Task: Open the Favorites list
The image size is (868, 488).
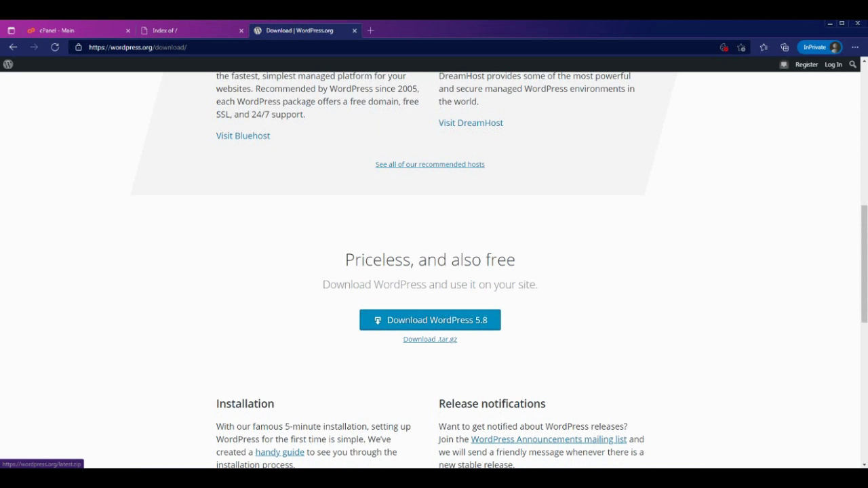Action: tap(764, 47)
